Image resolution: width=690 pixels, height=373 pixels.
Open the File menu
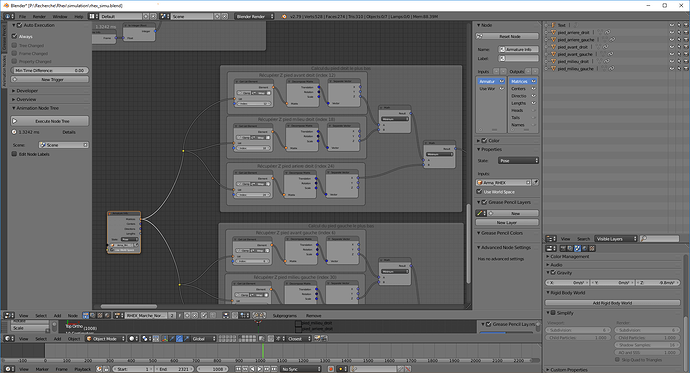[22, 16]
